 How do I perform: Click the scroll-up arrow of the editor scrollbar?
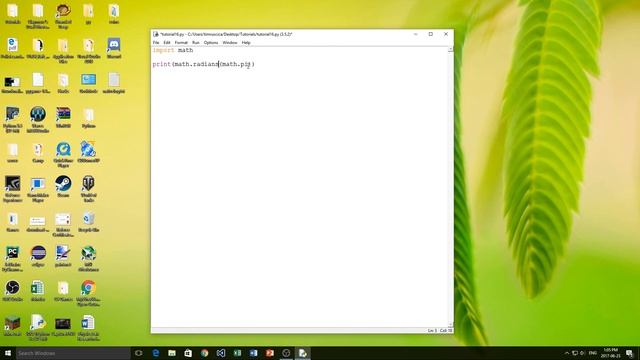coord(451,49)
